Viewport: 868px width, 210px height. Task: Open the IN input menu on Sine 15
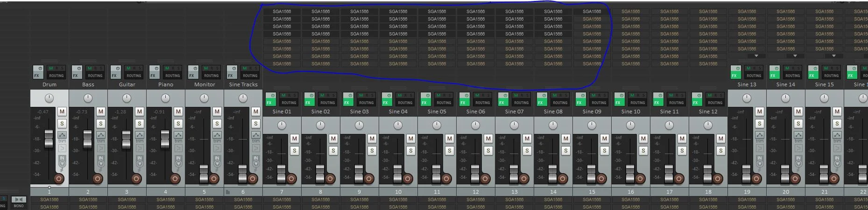point(837,161)
